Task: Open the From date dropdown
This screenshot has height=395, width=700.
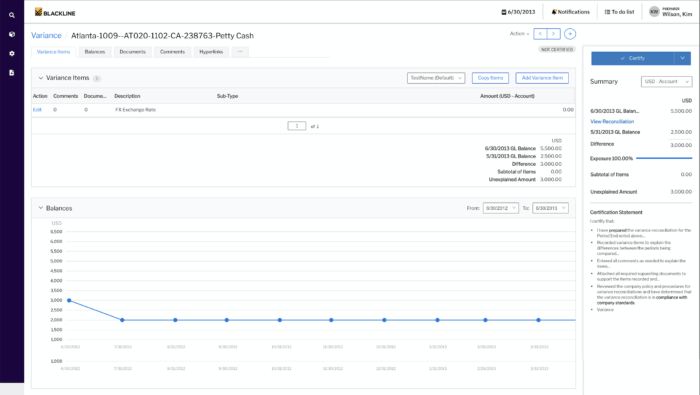Action: 500,208
